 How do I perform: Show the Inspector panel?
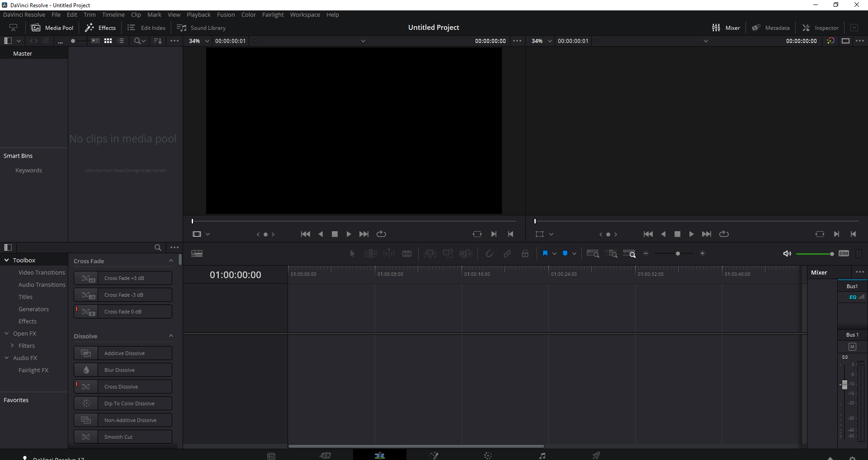[821, 28]
